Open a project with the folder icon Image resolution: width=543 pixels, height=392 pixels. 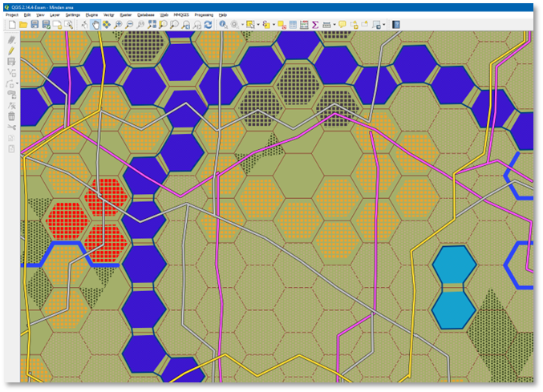click(x=23, y=25)
